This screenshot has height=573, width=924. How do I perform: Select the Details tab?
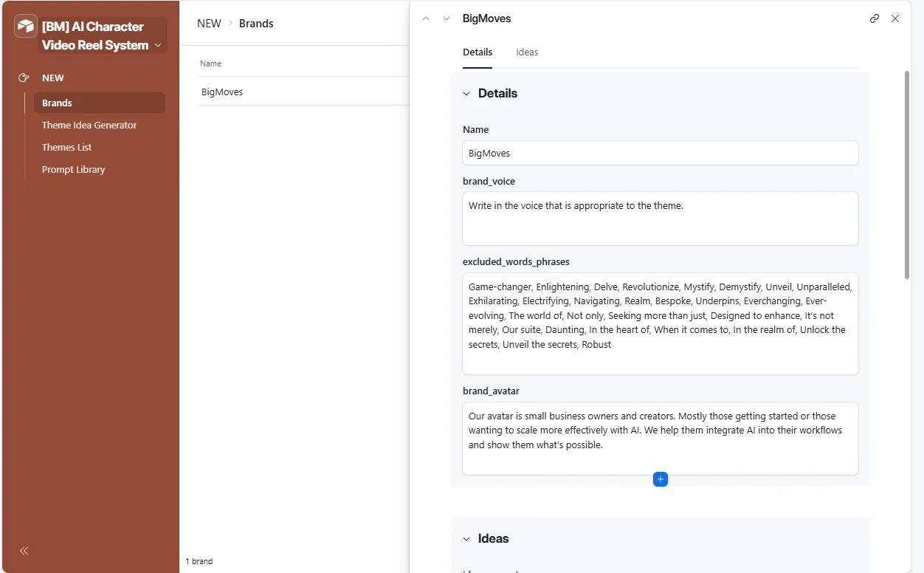477,52
